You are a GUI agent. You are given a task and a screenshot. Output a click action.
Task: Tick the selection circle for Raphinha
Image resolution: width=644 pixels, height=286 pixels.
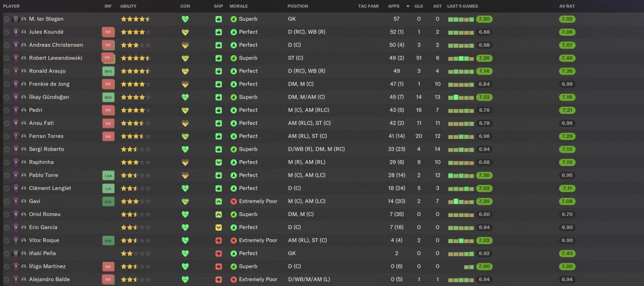[x=7, y=162]
